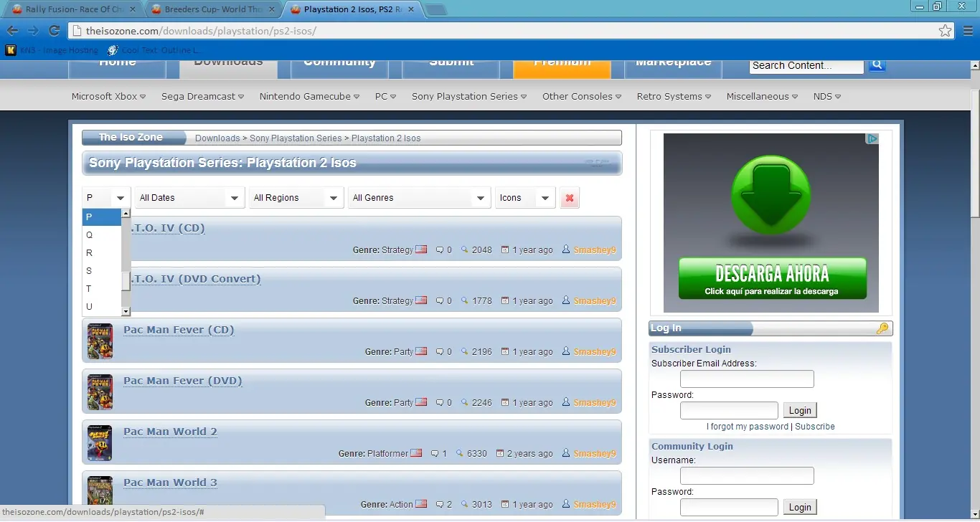Click the US flag on P.T.O. IV (CD) row
The width and height of the screenshot is (980, 522).
[421, 250]
